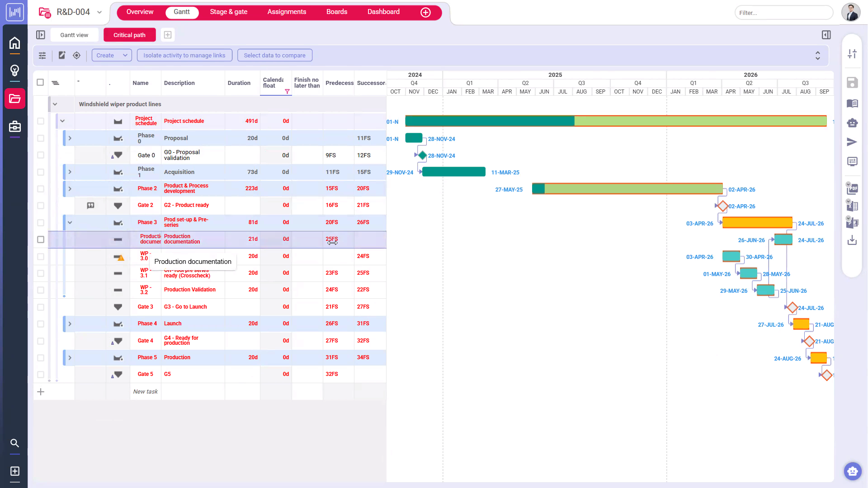Click the Project schedule summary bar in Gantt
Viewport: 868px width, 488px height.
[x=616, y=121]
